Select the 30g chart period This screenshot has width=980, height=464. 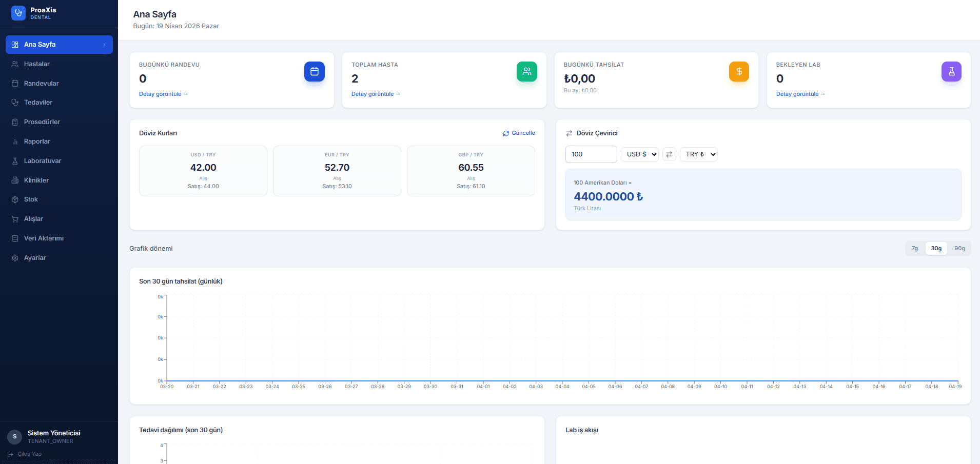pos(936,249)
